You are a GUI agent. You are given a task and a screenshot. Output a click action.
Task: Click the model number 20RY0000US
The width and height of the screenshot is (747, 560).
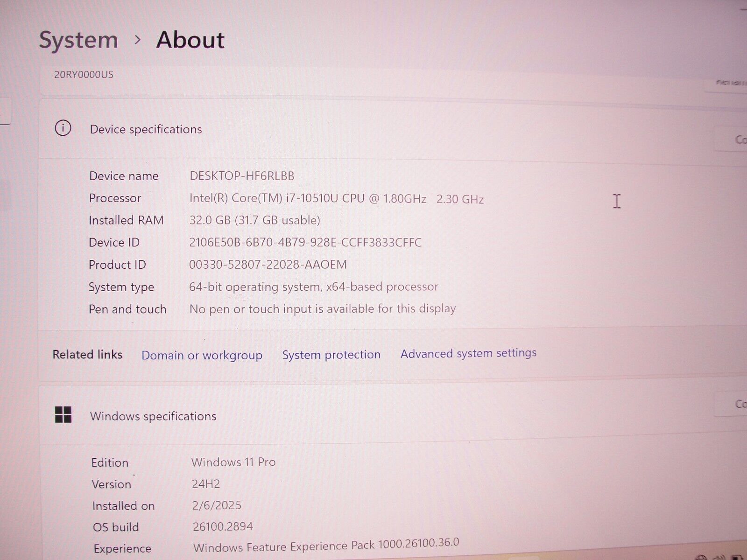[84, 75]
